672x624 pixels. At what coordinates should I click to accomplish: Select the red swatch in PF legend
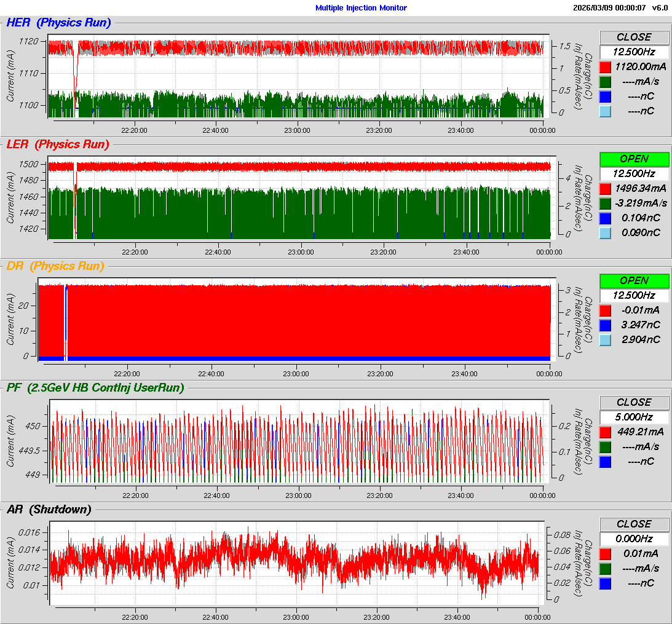pyautogui.click(x=606, y=432)
